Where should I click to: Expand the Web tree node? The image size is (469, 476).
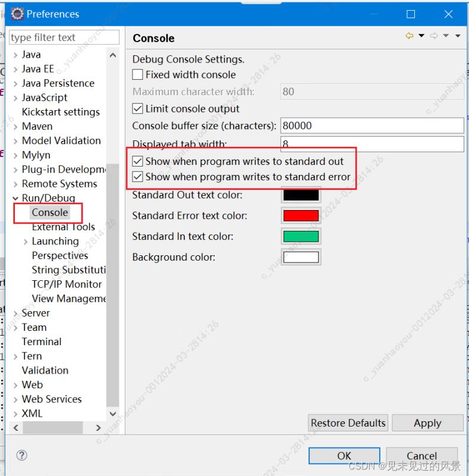15,385
